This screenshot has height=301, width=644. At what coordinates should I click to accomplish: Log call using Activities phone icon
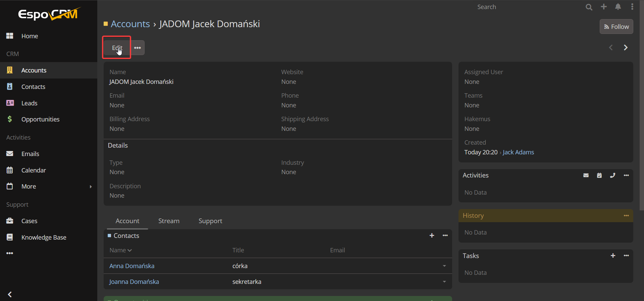[612, 175]
